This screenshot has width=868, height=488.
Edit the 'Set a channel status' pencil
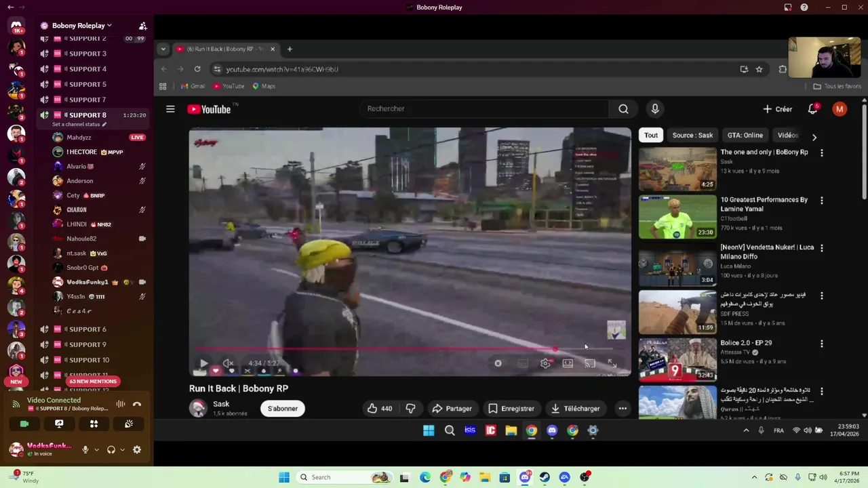[x=104, y=125]
